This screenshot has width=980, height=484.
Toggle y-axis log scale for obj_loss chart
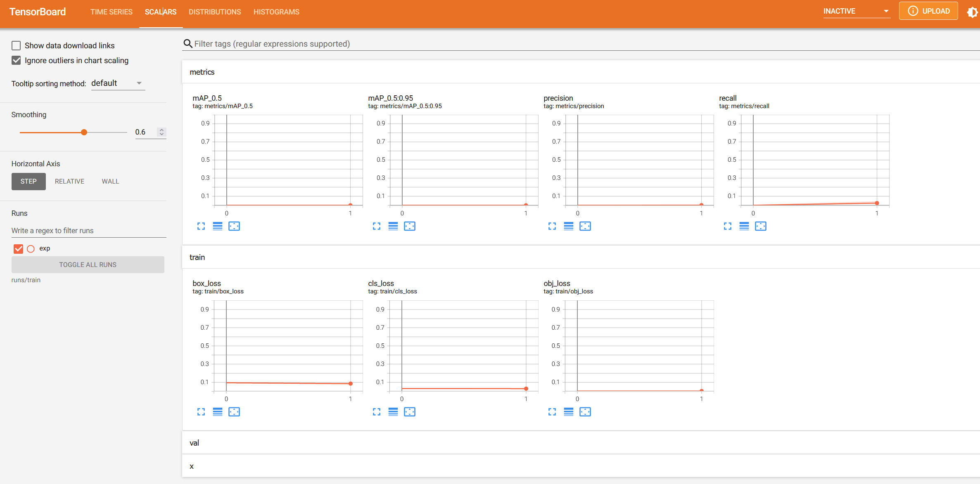coord(569,412)
